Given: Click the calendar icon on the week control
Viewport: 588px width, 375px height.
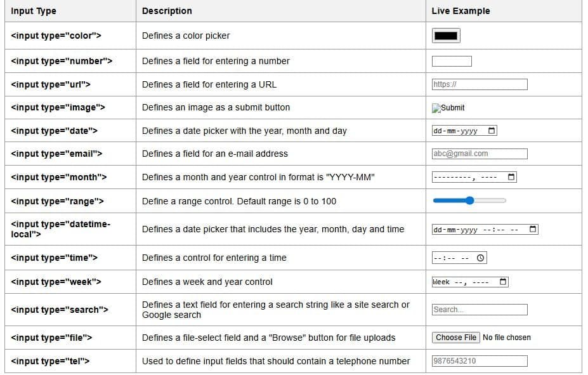Looking at the screenshot, I should tap(504, 281).
